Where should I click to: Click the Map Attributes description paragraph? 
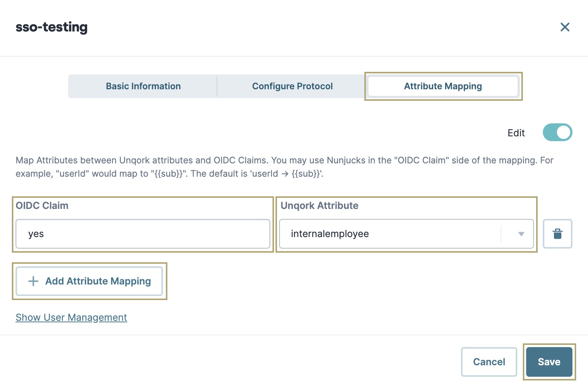[x=284, y=167]
